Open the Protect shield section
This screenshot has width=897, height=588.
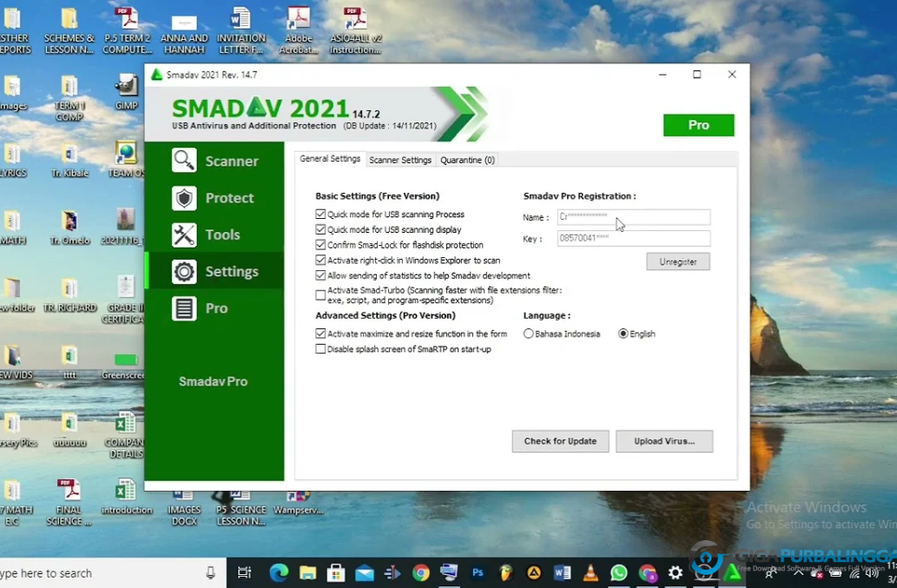(x=214, y=198)
